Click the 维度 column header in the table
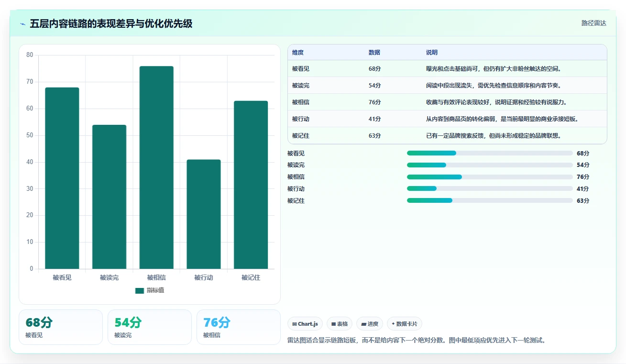The width and height of the screenshot is (626, 364). tap(298, 53)
